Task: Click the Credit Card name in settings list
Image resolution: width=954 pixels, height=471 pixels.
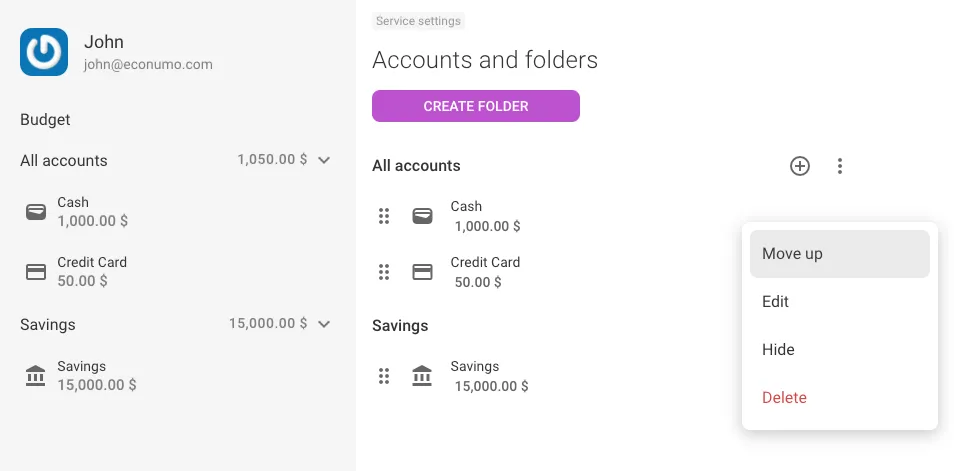Action: [485, 262]
